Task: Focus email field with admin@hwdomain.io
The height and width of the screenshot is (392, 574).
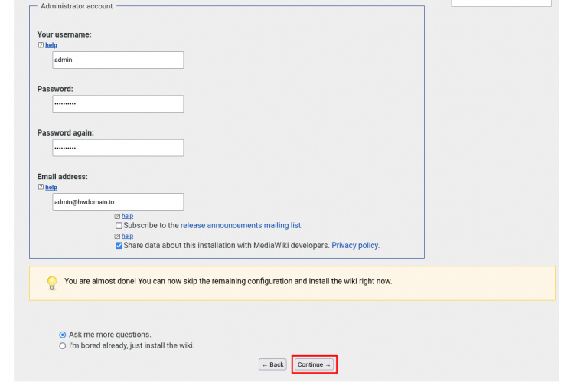Action: click(x=118, y=201)
